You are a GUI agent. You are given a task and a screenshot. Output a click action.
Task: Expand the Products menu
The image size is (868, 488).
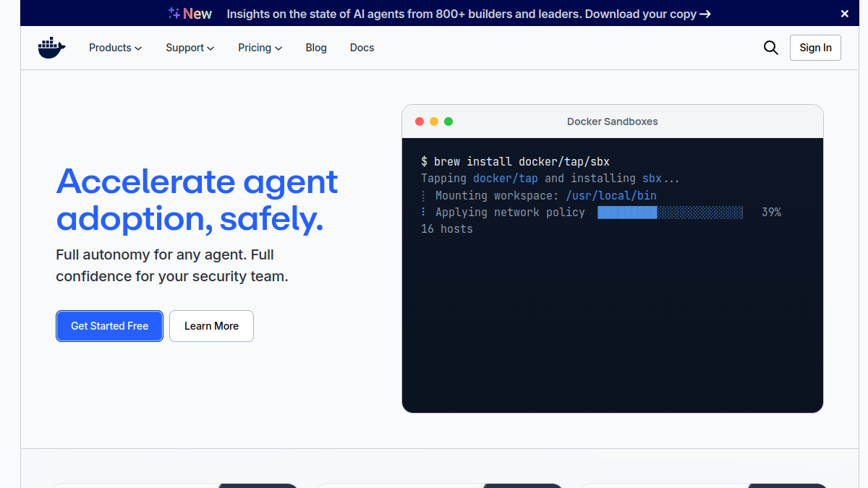pyautogui.click(x=116, y=48)
